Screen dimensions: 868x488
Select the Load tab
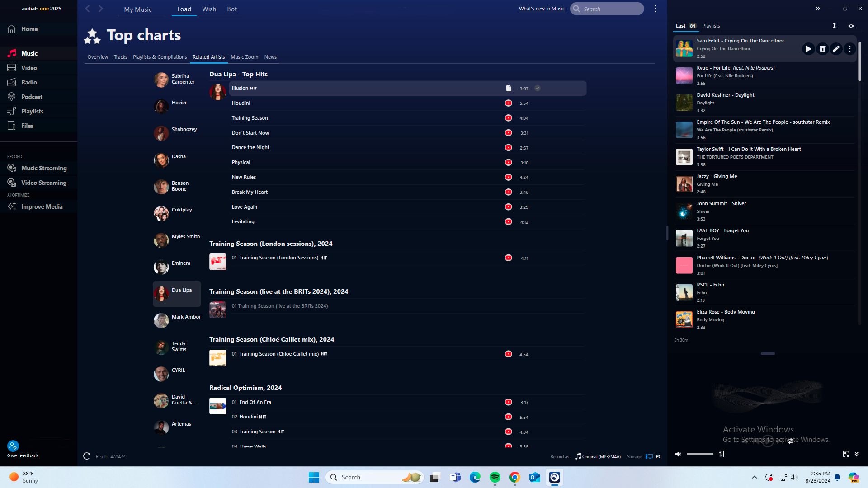pos(184,9)
